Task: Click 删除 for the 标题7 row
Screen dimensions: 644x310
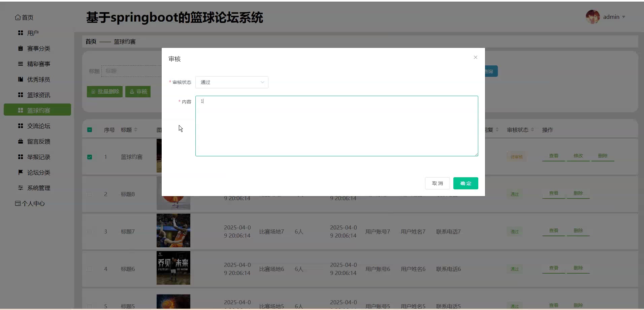Action: coord(578,231)
